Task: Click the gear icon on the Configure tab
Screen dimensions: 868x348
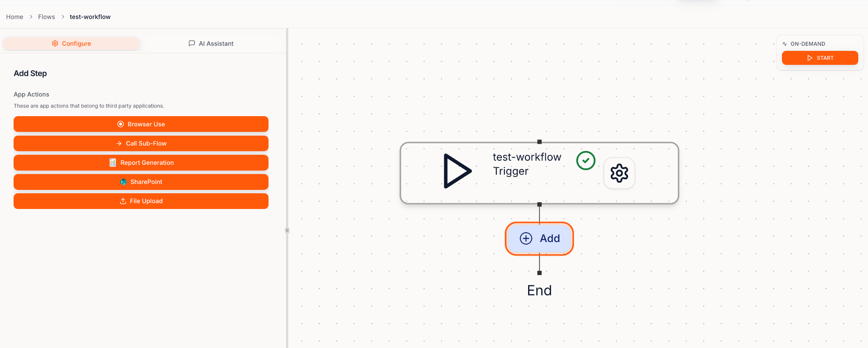Action: click(55, 43)
